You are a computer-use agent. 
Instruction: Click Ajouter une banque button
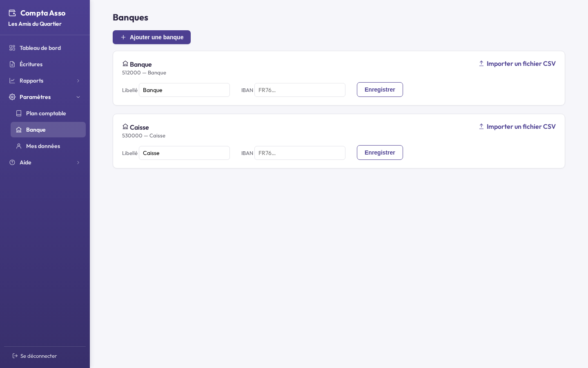coord(151,37)
